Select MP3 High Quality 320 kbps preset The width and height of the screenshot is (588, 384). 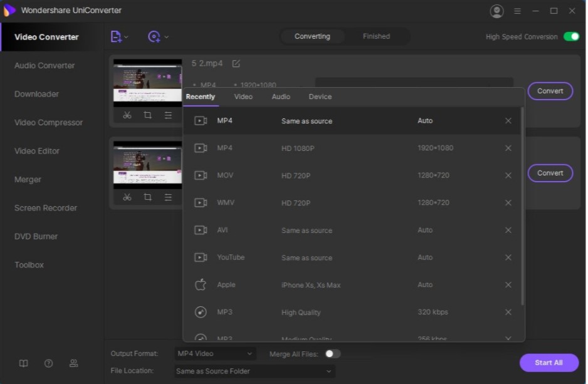pyautogui.click(x=352, y=312)
